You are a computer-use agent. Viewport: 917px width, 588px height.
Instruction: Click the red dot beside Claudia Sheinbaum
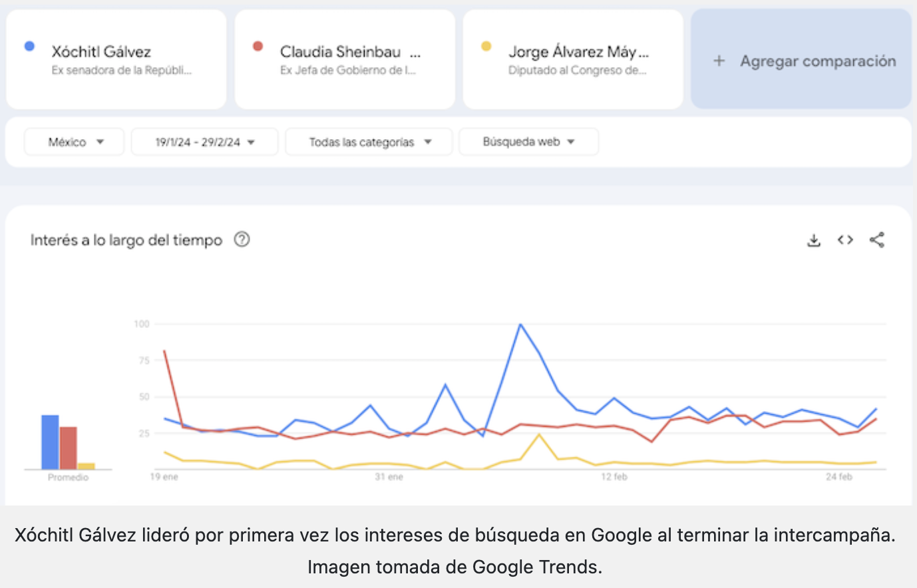pyautogui.click(x=258, y=46)
